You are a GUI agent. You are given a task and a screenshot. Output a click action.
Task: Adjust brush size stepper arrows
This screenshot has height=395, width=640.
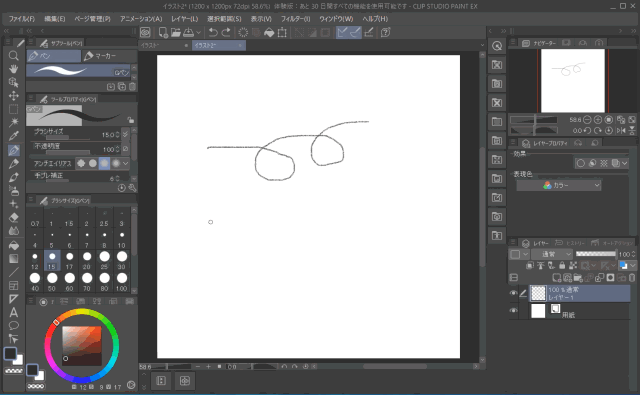coord(118,134)
